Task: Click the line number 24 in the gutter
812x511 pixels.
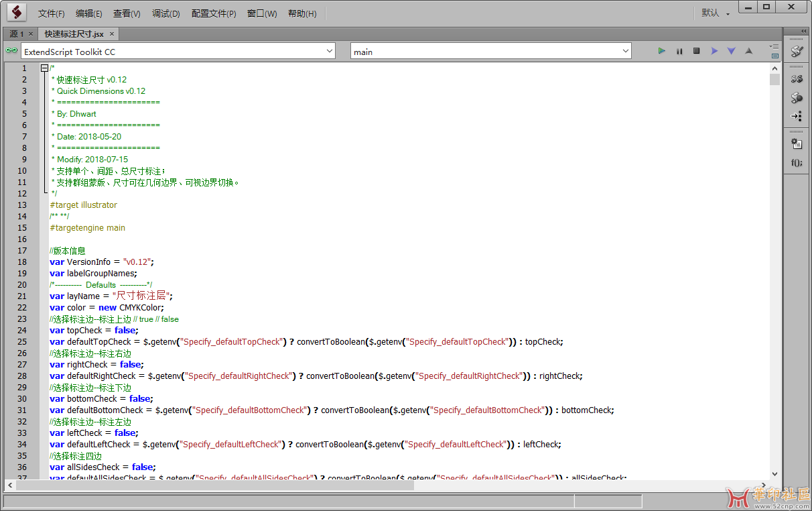Action: pyautogui.click(x=23, y=331)
